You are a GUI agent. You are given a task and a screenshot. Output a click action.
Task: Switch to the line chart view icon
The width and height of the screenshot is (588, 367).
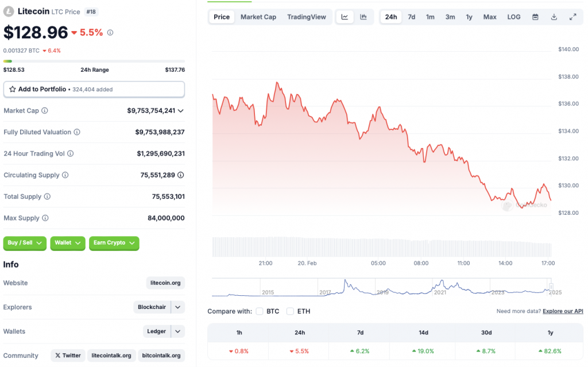click(x=345, y=17)
